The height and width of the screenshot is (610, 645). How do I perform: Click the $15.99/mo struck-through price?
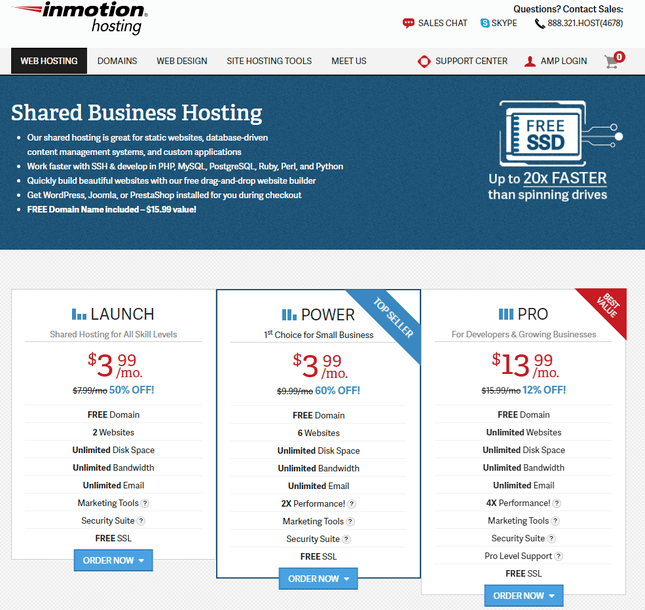pyautogui.click(x=501, y=390)
